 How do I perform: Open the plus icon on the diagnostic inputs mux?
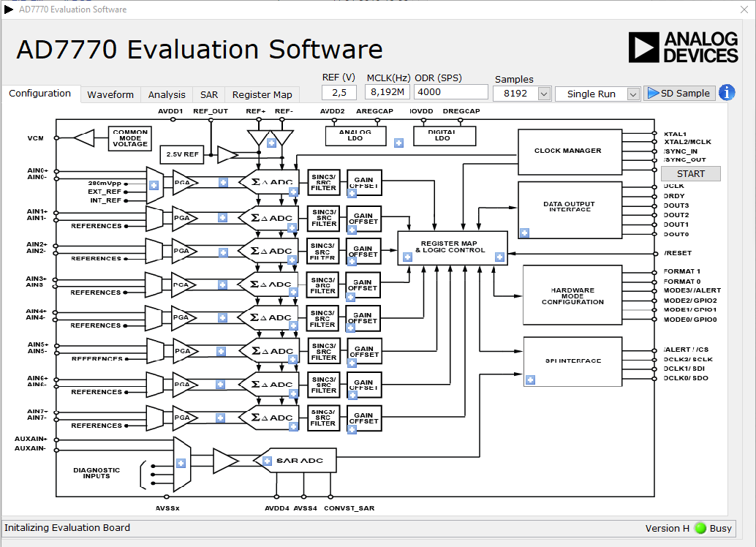pyautogui.click(x=181, y=463)
